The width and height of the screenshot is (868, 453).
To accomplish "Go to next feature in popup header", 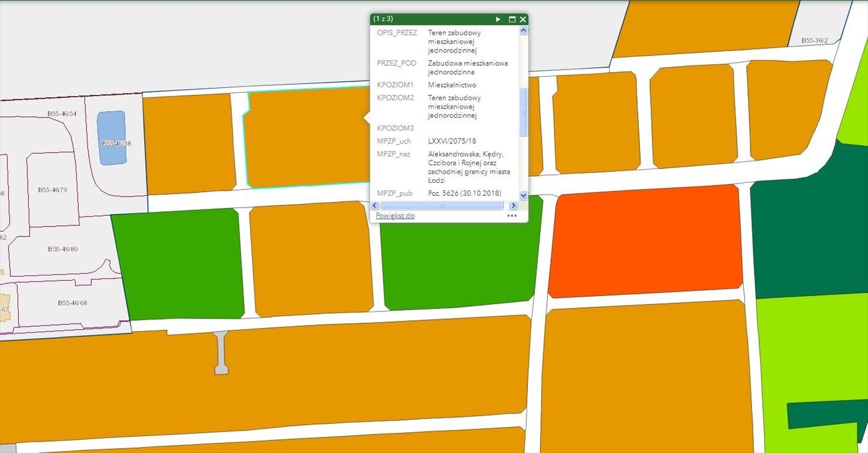I will coord(498,19).
